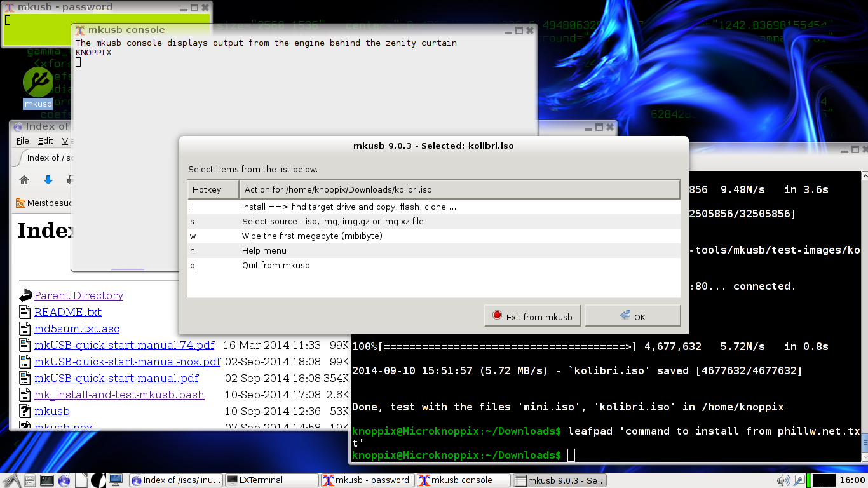The image size is (868, 488).
Task: Open the Meistbesucht bookmarks folder
Action: pyautogui.click(x=44, y=203)
